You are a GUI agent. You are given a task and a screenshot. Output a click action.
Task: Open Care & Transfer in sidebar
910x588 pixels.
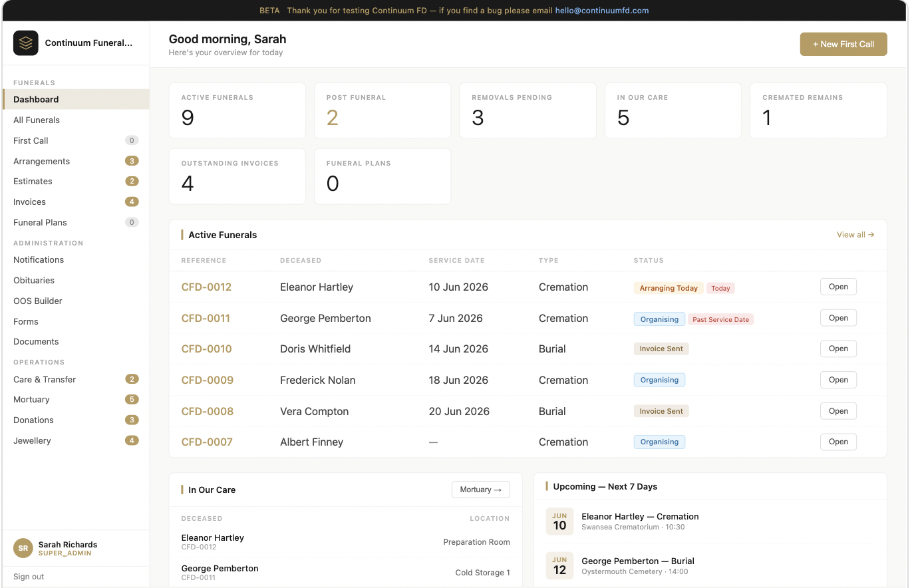tap(76, 379)
